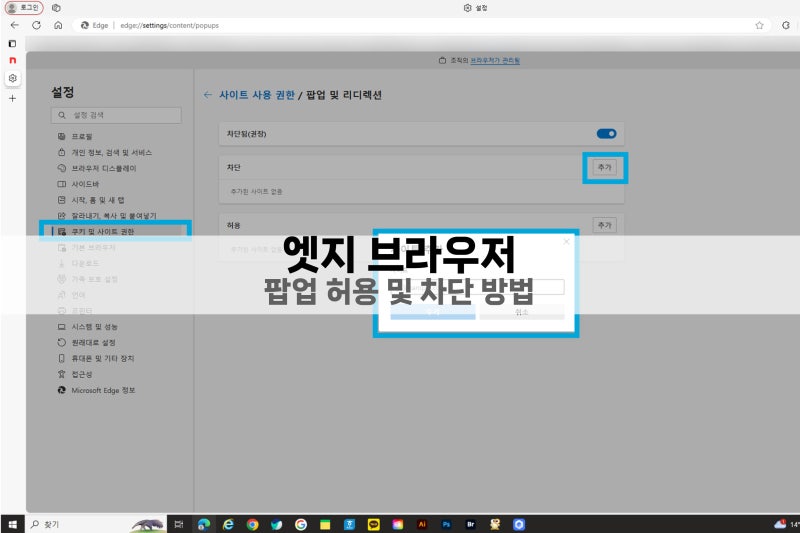The width and height of the screenshot is (800, 533).
Task: Go back with arrow beside 사이트 사용 권한
Action: (208, 95)
